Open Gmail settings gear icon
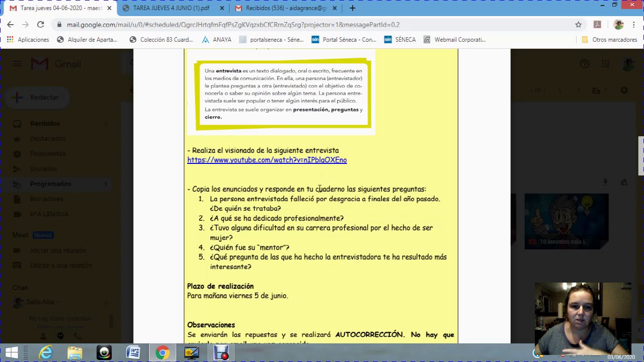This screenshot has height=362, width=644. click(x=624, y=90)
